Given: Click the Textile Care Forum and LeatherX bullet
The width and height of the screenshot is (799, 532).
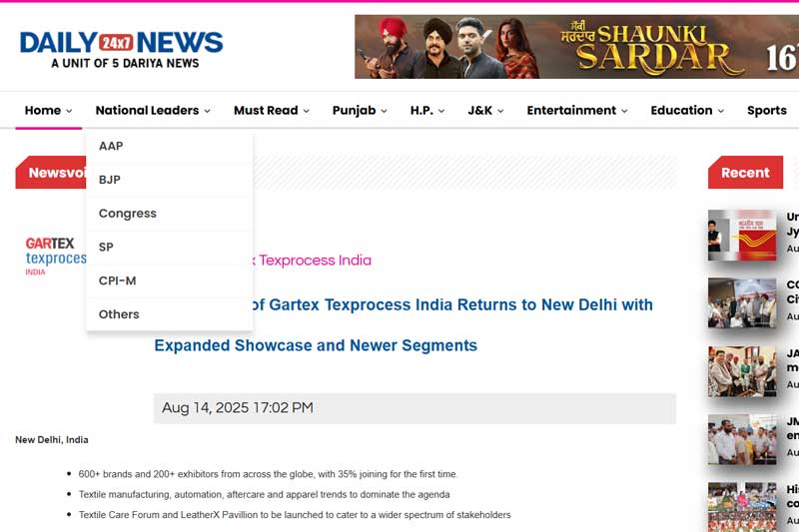Looking at the screenshot, I should point(295,515).
